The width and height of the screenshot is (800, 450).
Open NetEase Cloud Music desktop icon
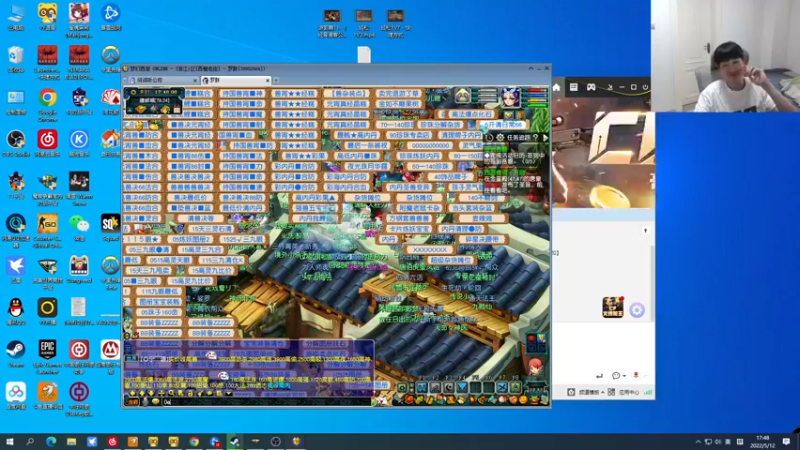47,139
